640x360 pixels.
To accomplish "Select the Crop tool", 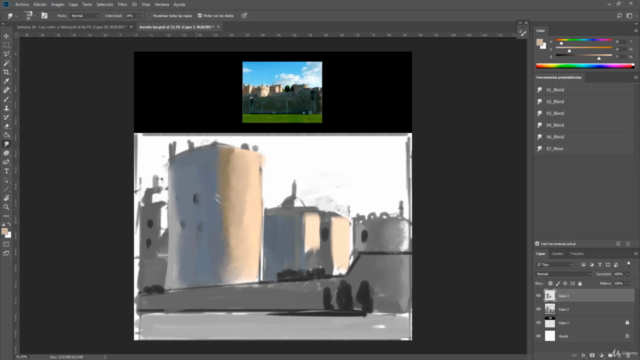I will coord(6,72).
